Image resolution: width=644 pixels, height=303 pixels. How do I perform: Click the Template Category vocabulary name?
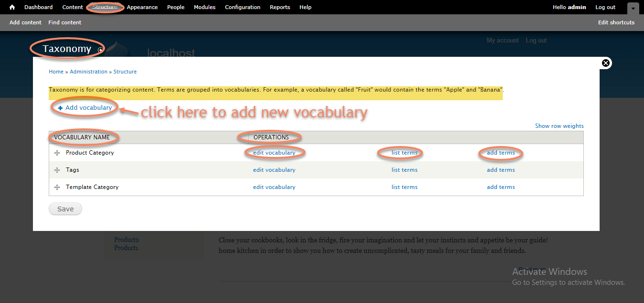click(x=92, y=187)
